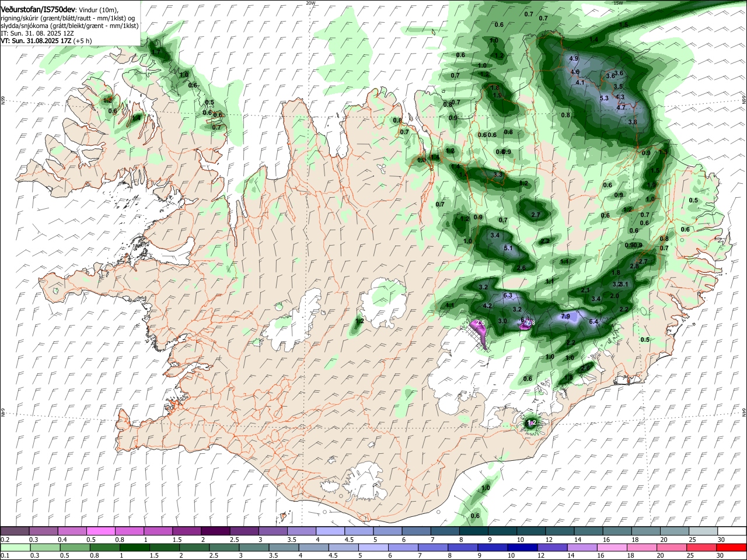Click the 1.7 value in the northwest
This screenshot has width=747, height=560.
[x=155, y=52]
